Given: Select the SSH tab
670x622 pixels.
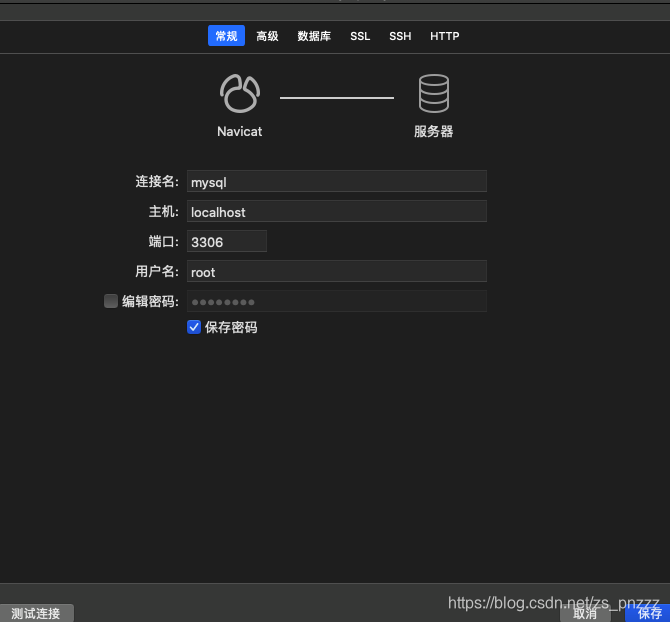Looking at the screenshot, I should coord(400,36).
